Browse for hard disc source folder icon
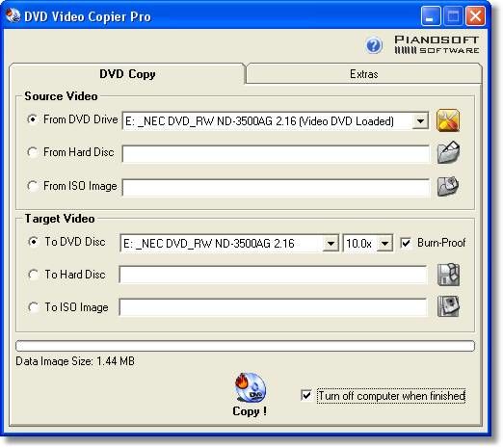This screenshot has width=503, height=448. [448, 152]
